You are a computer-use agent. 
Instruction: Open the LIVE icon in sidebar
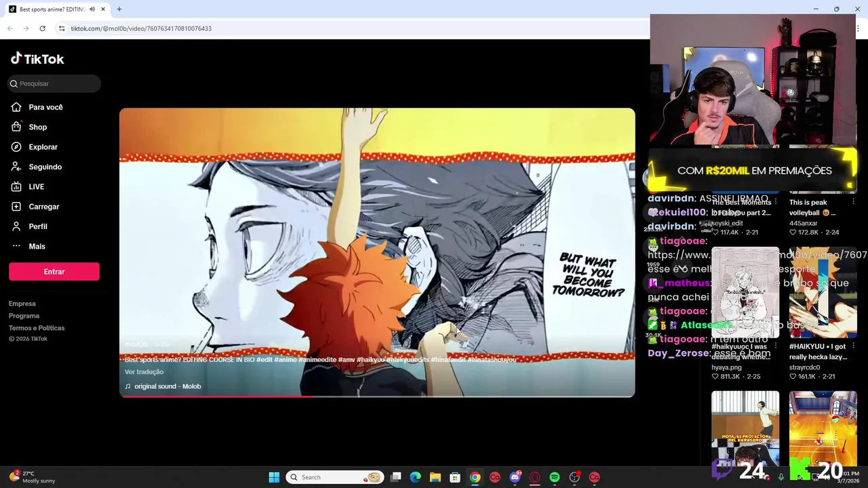pyautogui.click(x=16, y=186)
